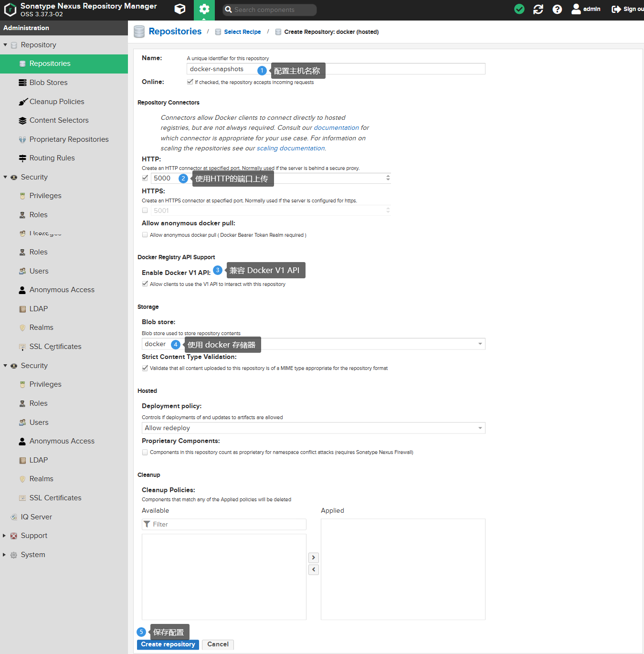Click the green system status check icon
644x654 pixels.
pyautogui.click(x=519, y=9)
